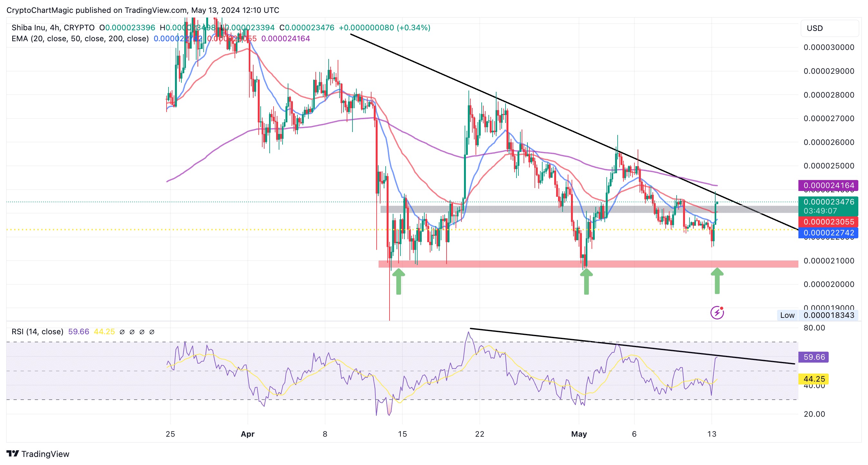The height and width of the screenshot is (465, 868).
Task: Click the middle green arrow near May
Action: 586,281
